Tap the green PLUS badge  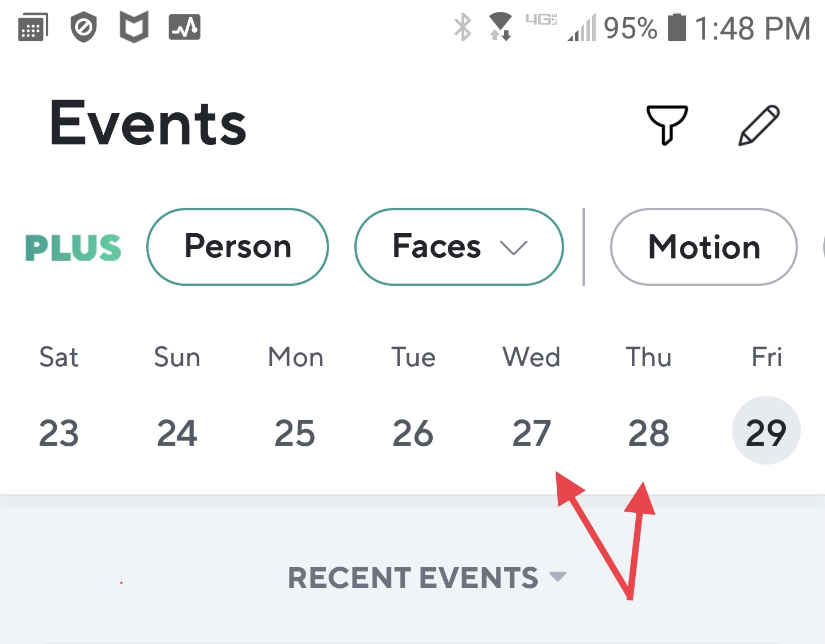73,248
